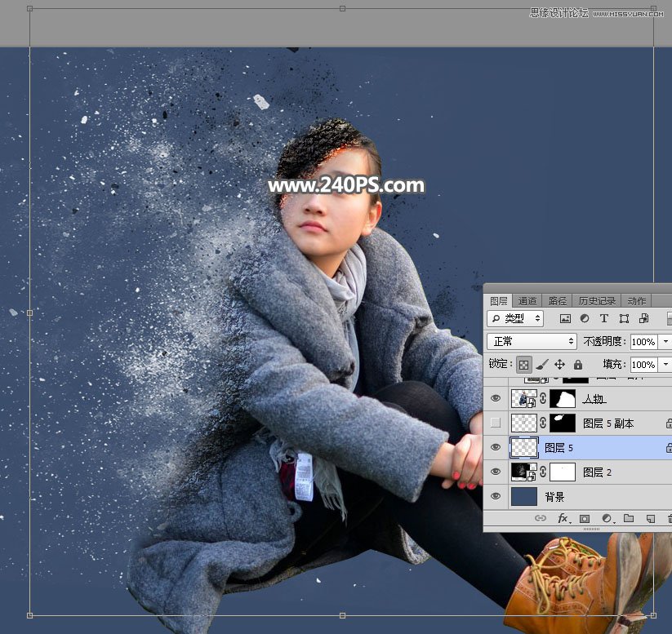Screen dimensions: 672x634
Task: Create a new group folder icon
Action: tap(629, 518)
